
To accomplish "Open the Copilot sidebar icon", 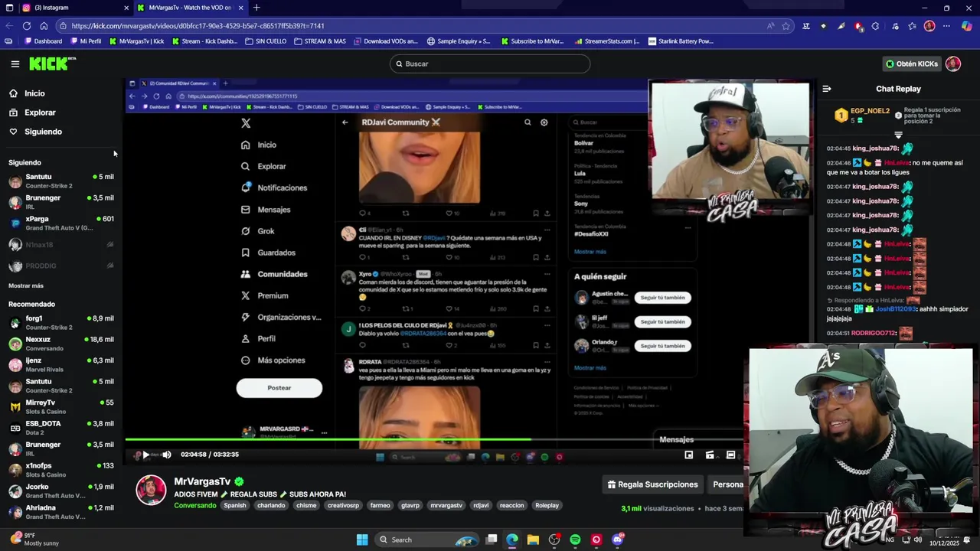I will 966,26.
